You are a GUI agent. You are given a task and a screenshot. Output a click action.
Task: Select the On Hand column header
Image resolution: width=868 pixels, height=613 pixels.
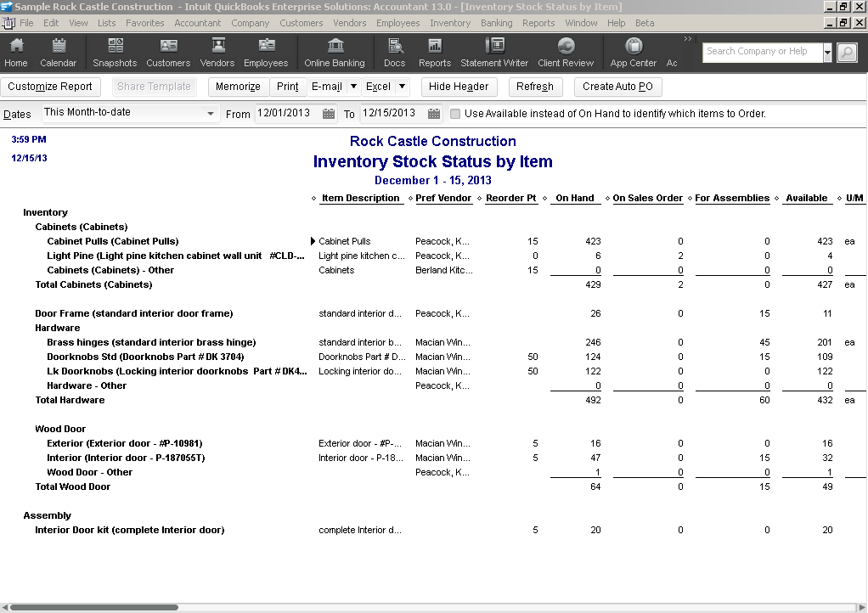(x=575, y=198)
